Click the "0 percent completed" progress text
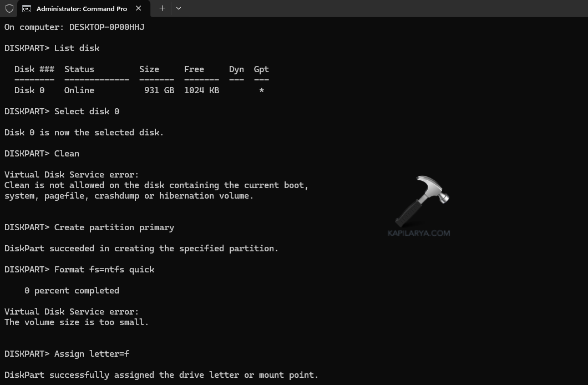588x385 pixels. [x=72, y=291]
